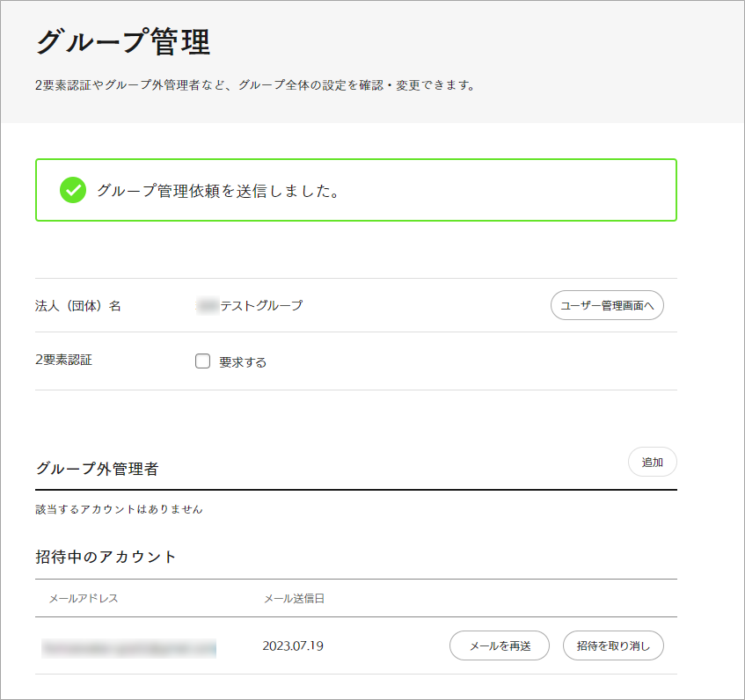Enable the 要求する two-factor checkbox

pyautogui.click(x=203, y=361)
